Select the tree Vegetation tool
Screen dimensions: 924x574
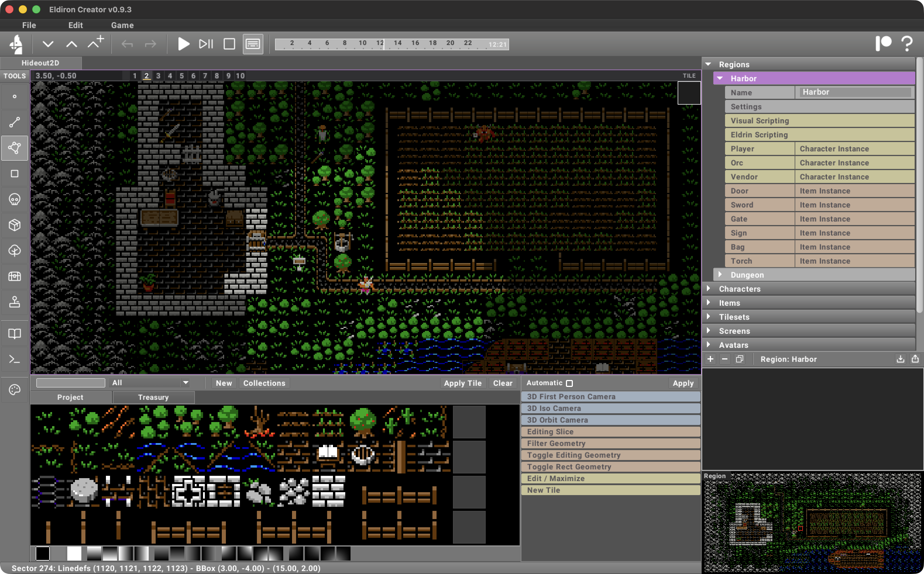click(14, 250)
